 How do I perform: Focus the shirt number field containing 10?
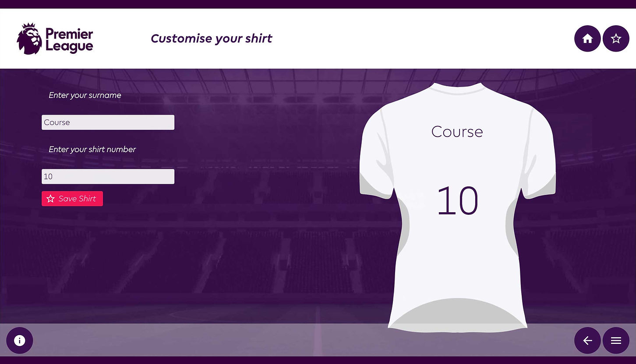click(x=108, y=176)
